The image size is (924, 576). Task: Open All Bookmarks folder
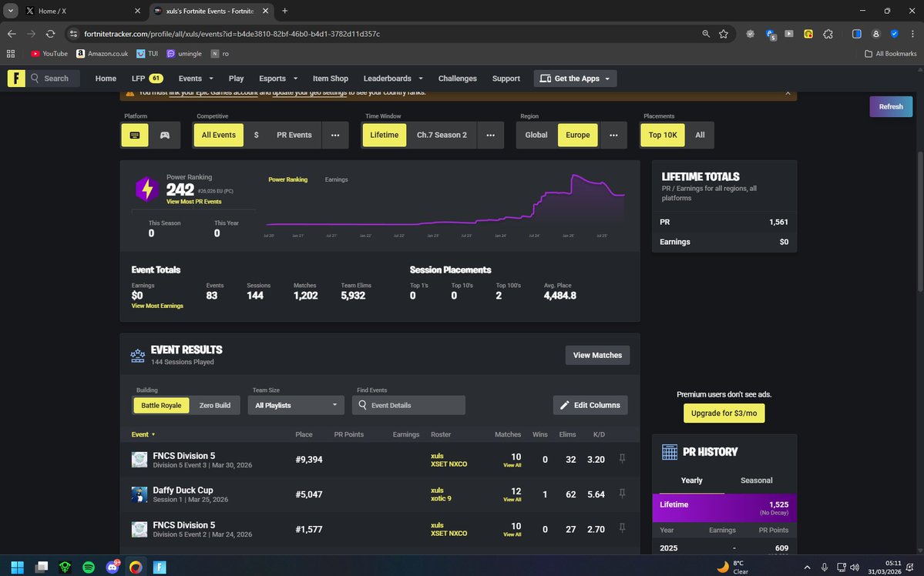pos(890,54)
